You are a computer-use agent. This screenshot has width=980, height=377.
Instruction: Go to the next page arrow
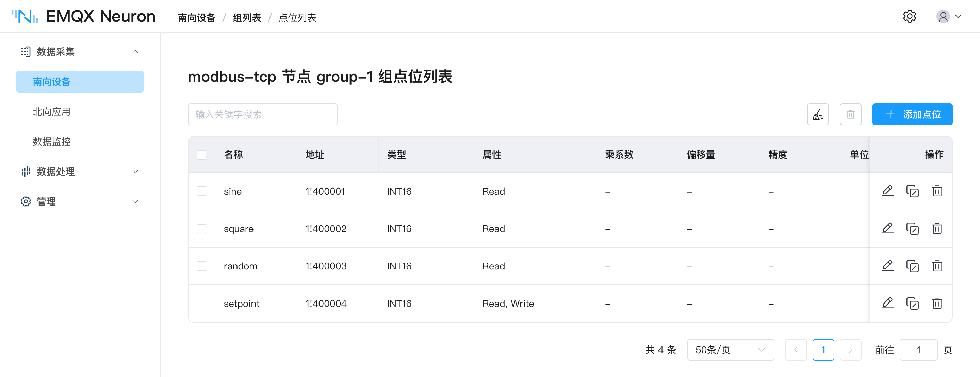pyautogui.click(x=850, y=349)
